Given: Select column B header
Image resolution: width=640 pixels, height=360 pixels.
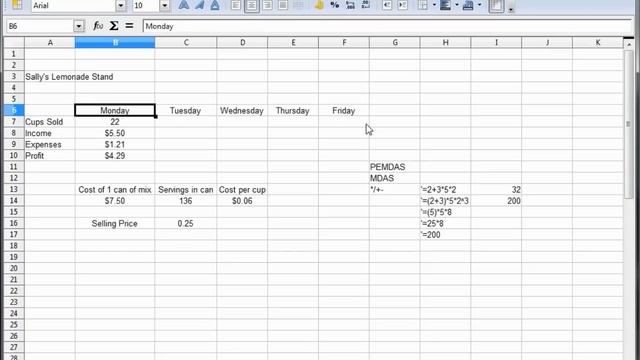Looking at the screenshot, I should [x=115, y=42].
